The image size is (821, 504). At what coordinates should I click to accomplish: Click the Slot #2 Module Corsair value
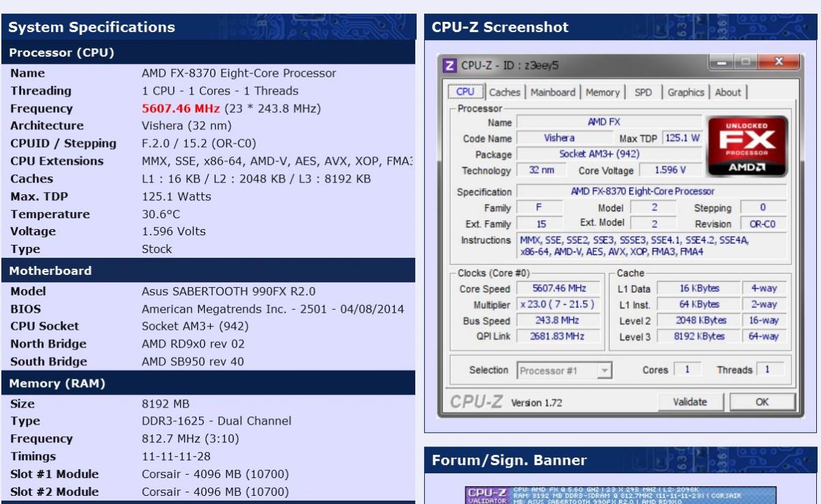point(215,492)
